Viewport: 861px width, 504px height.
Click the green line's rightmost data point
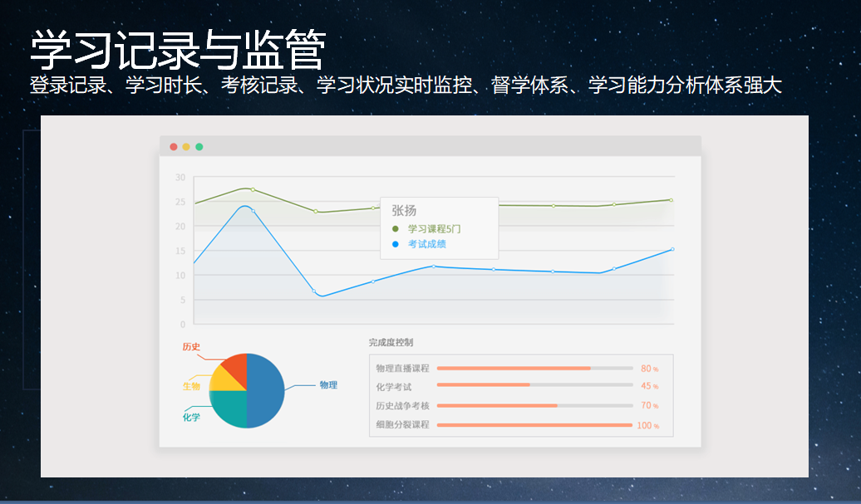[672, 200]
